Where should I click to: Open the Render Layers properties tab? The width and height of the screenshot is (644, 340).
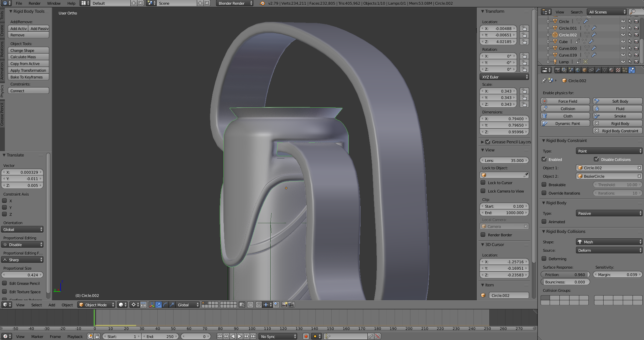pyautogui.click(x=564, y=70)
